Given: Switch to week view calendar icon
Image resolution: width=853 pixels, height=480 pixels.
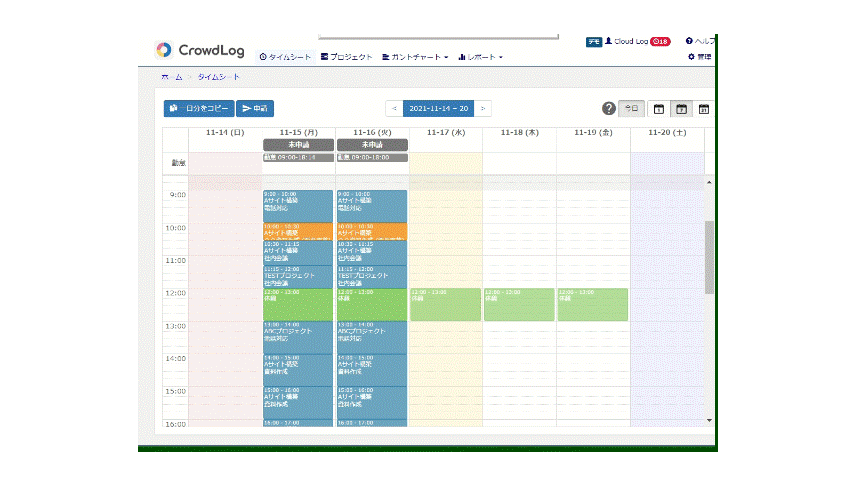Looking at the screenshot, I should point(681,109).
